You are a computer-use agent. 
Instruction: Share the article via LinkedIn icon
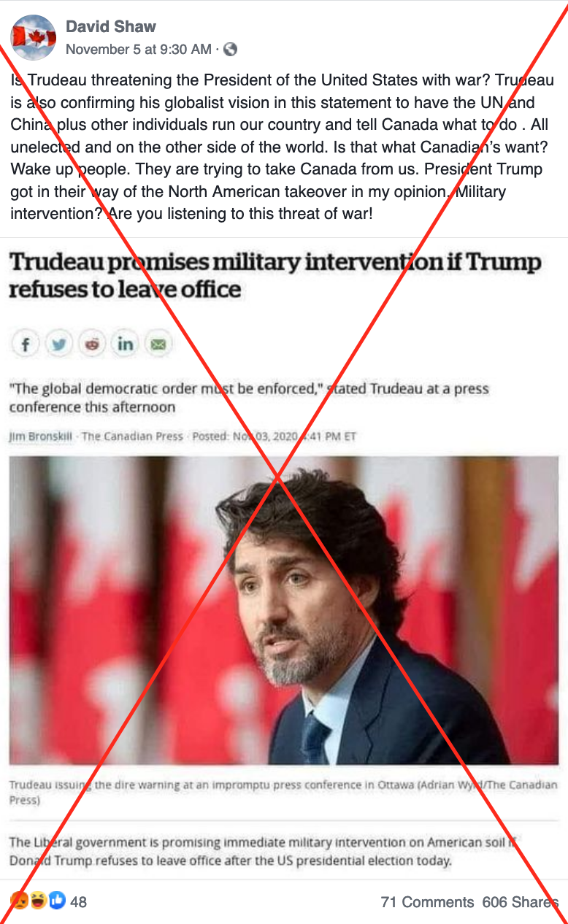[125, 344]
